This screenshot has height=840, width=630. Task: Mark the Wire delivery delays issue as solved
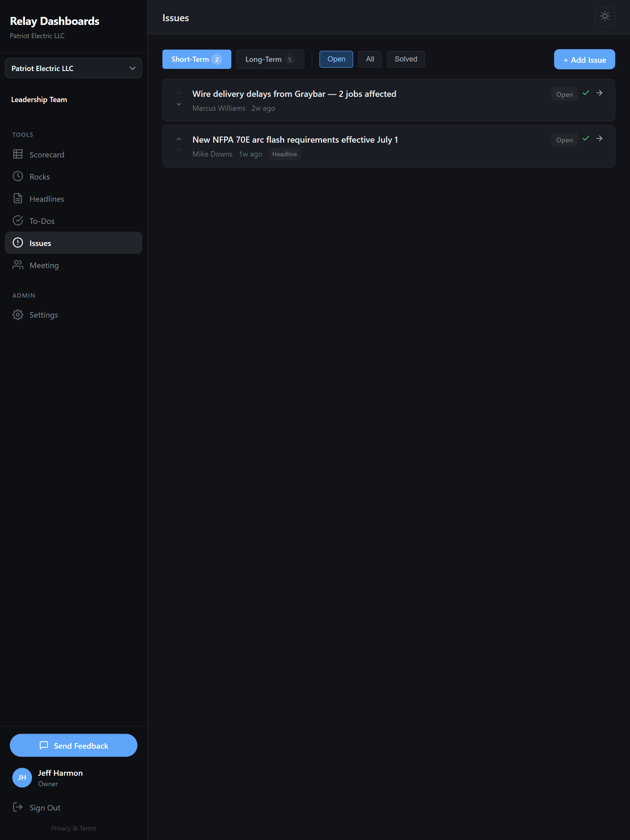pyautogui.click(x=586, y=93)
